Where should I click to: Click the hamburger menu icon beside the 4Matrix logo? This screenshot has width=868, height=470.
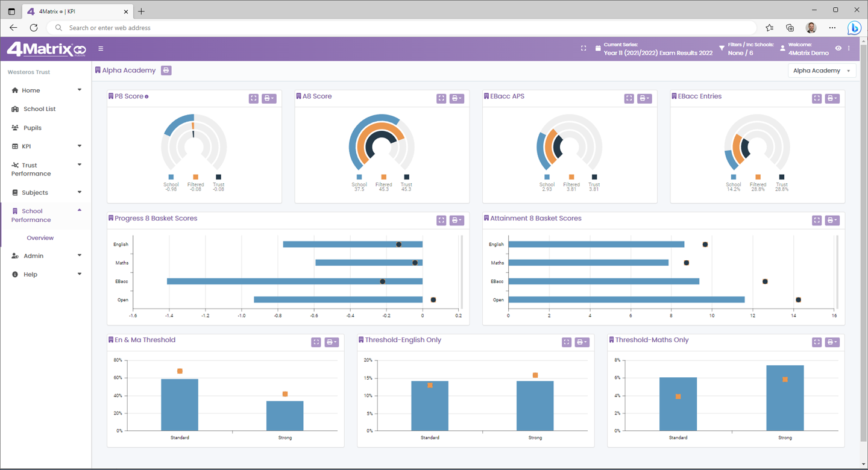pos(101,49)
